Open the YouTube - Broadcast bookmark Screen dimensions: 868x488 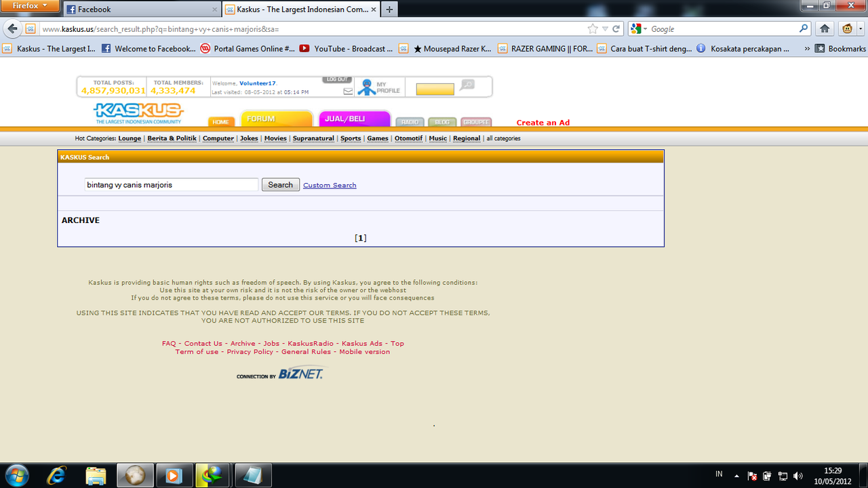345,49
